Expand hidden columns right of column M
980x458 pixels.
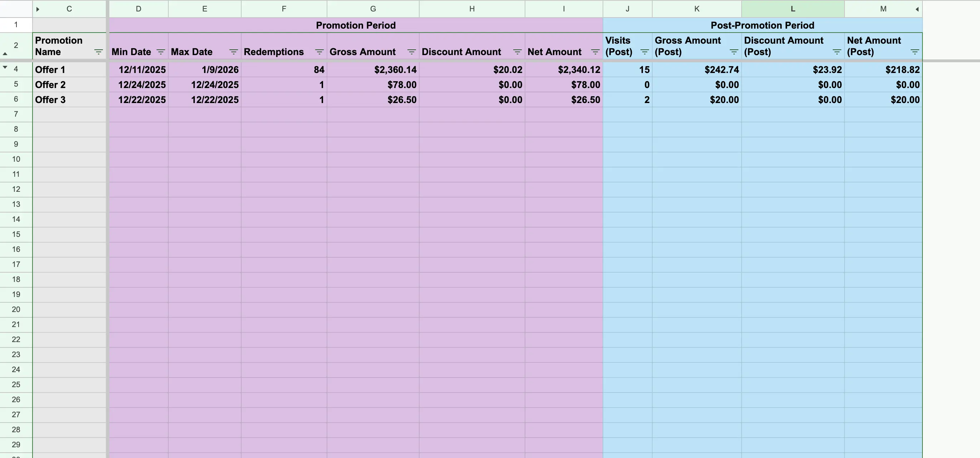pos(917,9)
